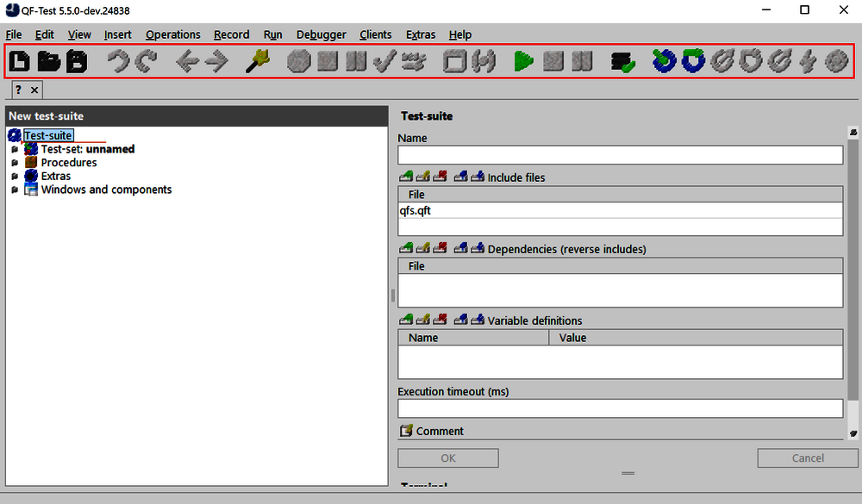The width and height of the screenshot is (862, 504).
Task: Close the '?' test-suite tab
Action: (x=34, y=90)
